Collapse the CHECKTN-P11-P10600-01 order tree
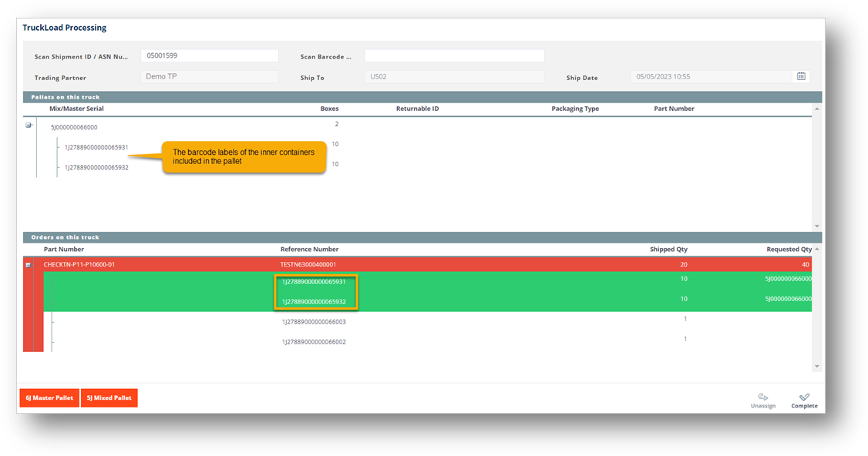 pyautogui.click(x=28, y=263)
